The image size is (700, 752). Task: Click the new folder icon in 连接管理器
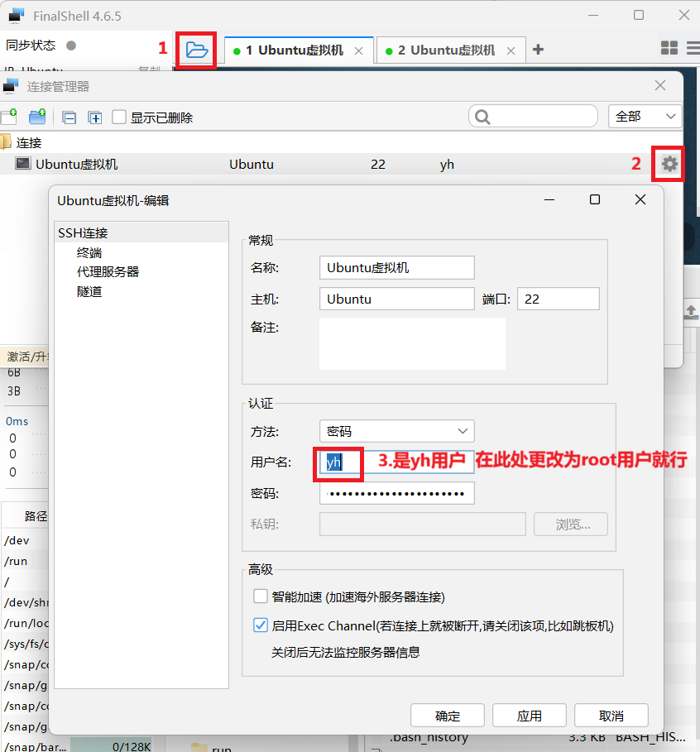[x=37, y=117]
